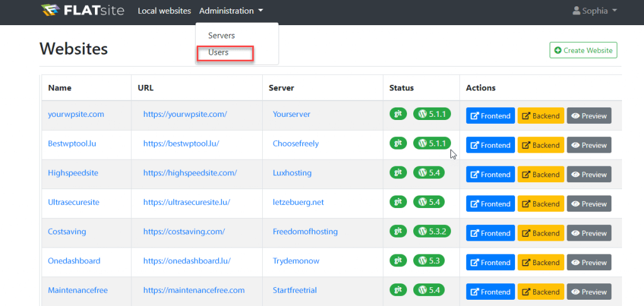Image resolution: width=644 pixels, height=306 pixels.
Task: Open Frontend for Bestwptool.lu
Action: [x=491, y=145]
